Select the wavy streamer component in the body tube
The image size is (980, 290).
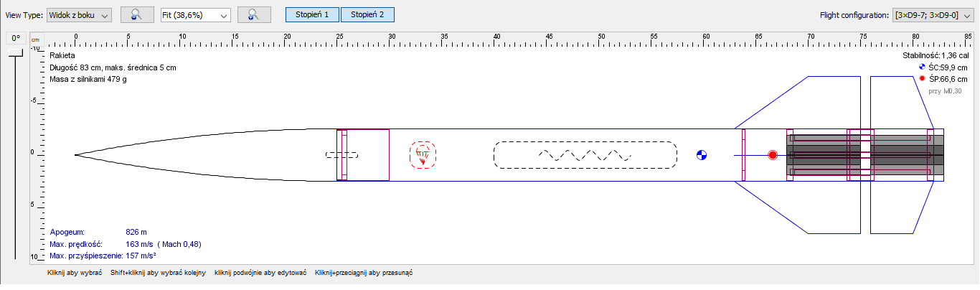(585, 154)
